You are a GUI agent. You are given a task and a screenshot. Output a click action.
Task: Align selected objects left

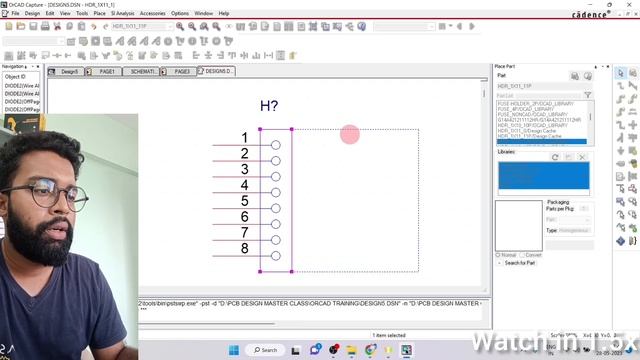[196, 56]
